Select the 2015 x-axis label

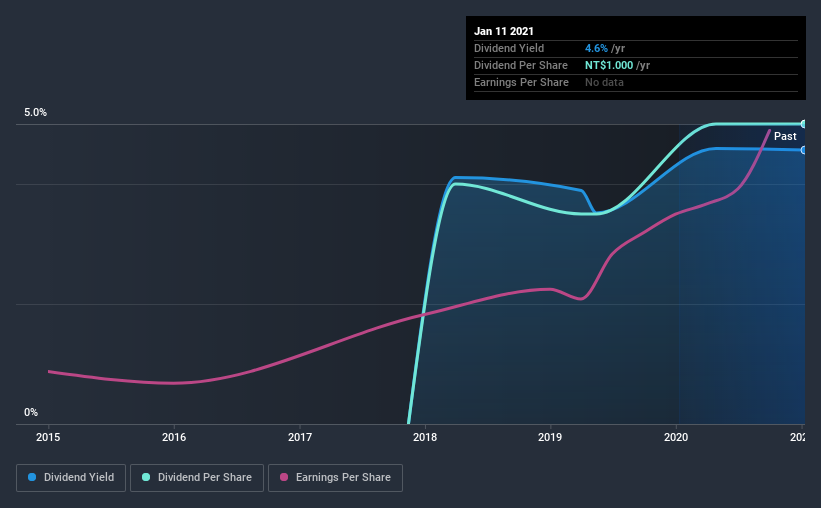tap(48, 437)
